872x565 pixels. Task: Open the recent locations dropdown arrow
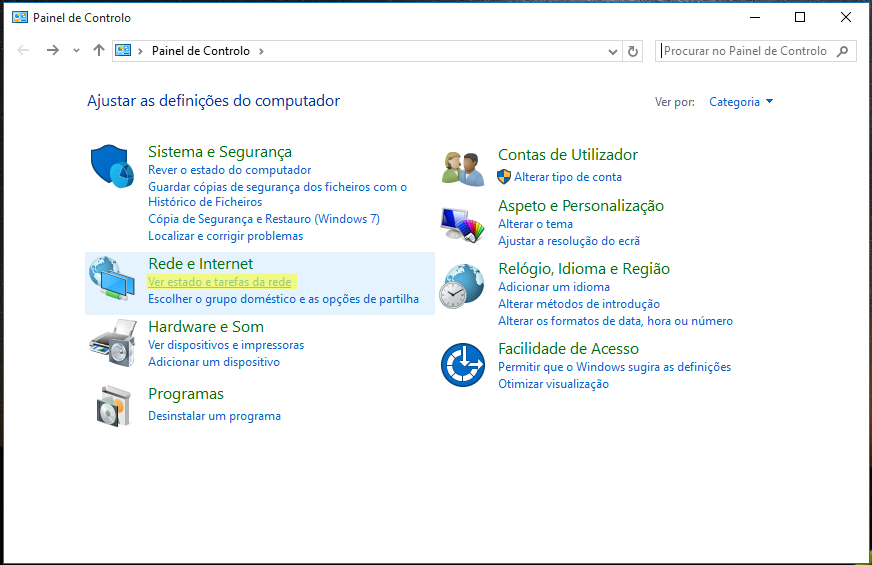coord(76,51)
